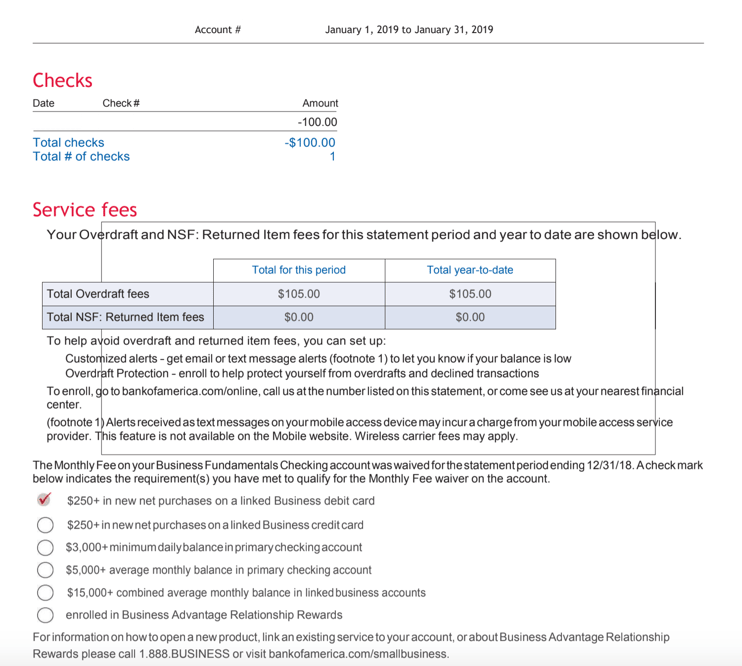Click the Overdraft Protection line
Image resolution: width=742 pixels, height=666 pixels.
(x=302, y=373)
